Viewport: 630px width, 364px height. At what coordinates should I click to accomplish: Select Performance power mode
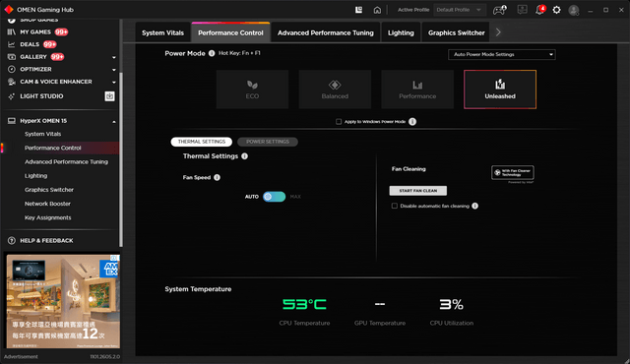[x=417, y=90]
